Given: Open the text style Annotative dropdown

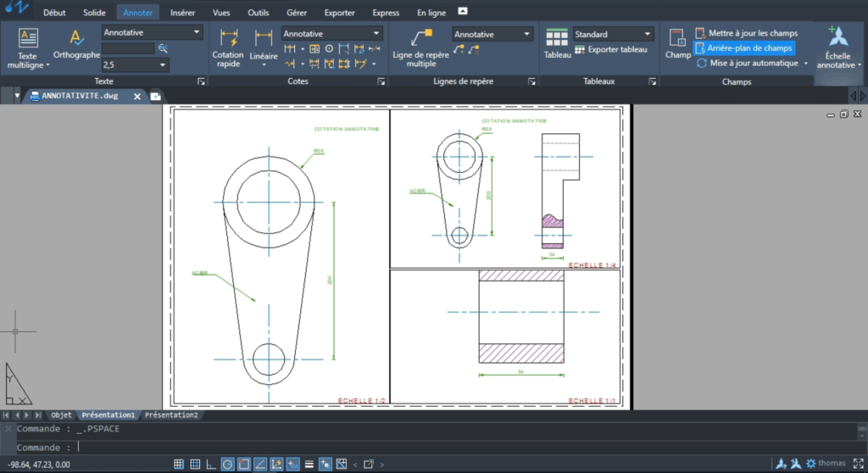Looking at the screenshot, I should (x=198, y=32).
